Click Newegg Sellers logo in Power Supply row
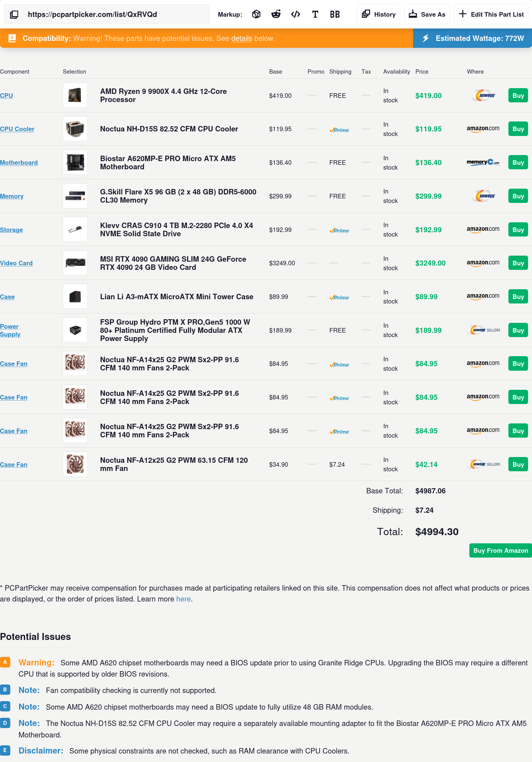This screenshot has width=532, height=762. 484,330
